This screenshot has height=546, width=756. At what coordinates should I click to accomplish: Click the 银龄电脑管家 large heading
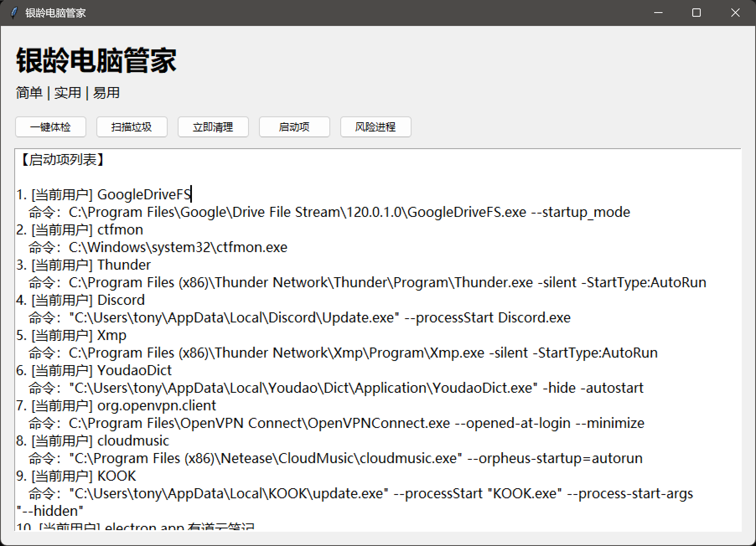[96, 61]
